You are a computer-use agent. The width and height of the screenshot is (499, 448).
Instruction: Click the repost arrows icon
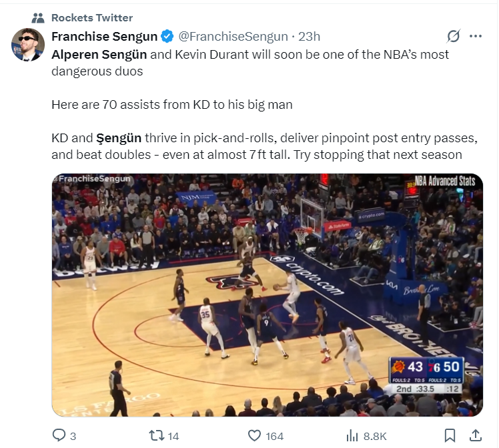(x=155, y=436)
